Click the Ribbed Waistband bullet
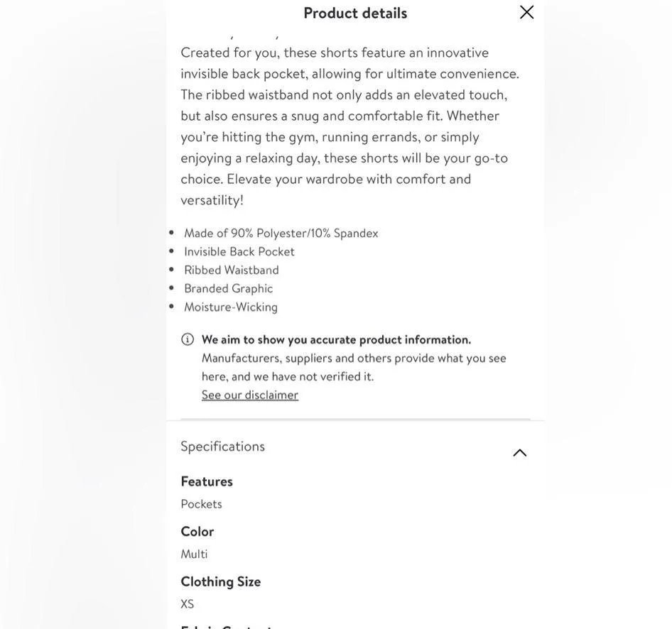Image resolution: width=672 pixels, height=629 pixels. coord(232,270)
